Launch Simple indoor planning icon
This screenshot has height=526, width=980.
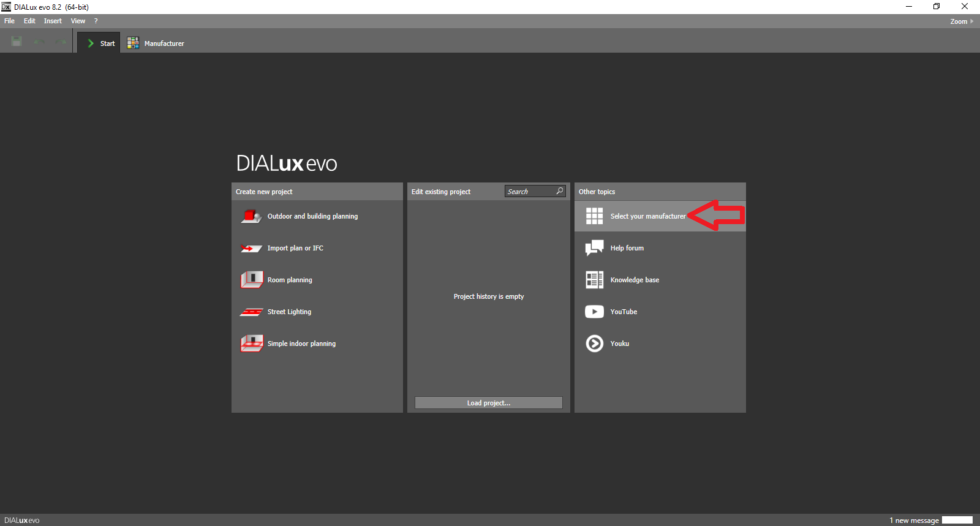tap(251, 344)
